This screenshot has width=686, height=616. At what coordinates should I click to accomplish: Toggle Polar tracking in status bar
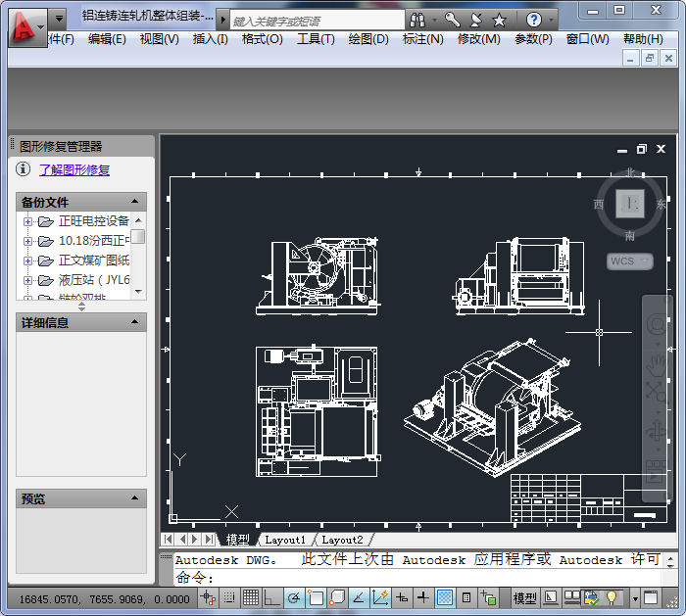coord(293,597)
